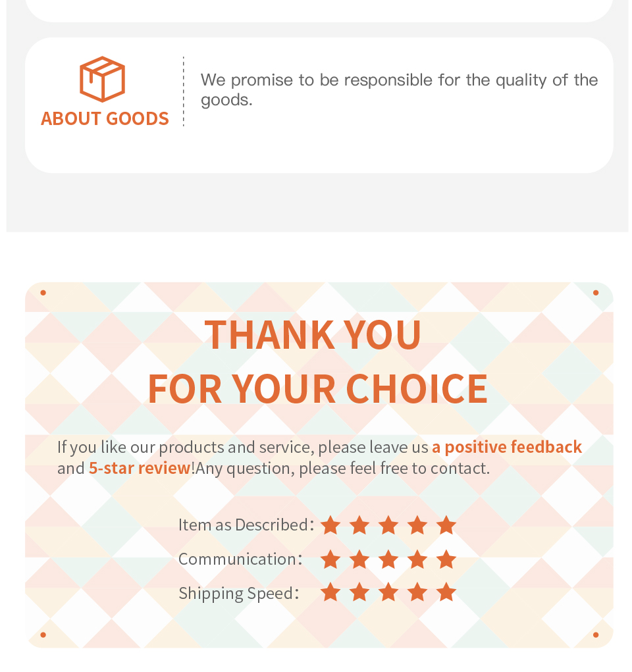Screen dimensions: 632x672
Task: Rate Shipping Speed with the fifth star
Action: click(446, 592)
